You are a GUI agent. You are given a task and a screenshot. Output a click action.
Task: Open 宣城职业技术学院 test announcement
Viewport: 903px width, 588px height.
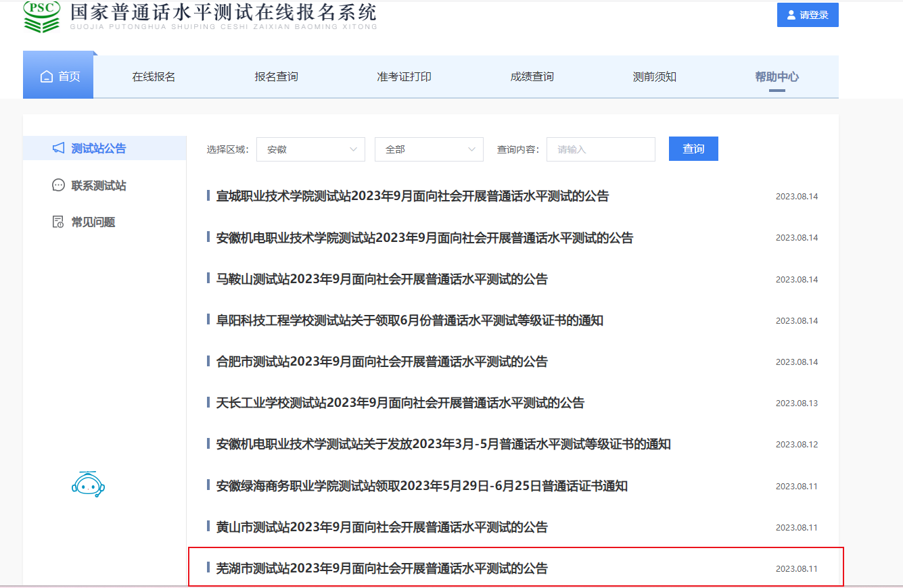[412, 196]
